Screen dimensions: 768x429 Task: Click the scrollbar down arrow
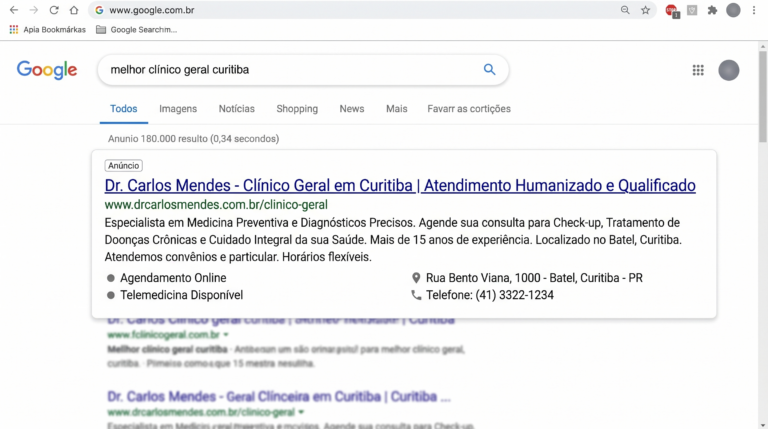tap(763, 425)
